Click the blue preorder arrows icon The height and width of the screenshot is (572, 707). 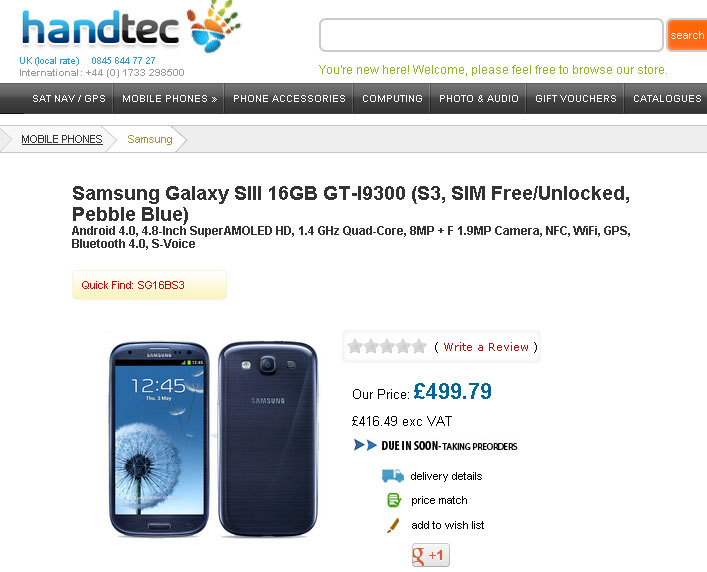pos(365,445)
